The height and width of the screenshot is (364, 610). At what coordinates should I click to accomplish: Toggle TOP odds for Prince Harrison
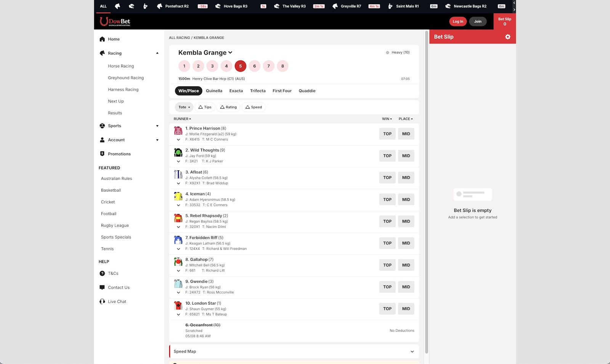387,134
